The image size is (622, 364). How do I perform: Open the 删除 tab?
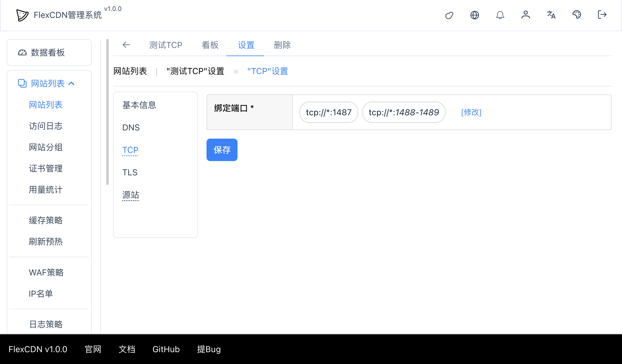(282, 45)
